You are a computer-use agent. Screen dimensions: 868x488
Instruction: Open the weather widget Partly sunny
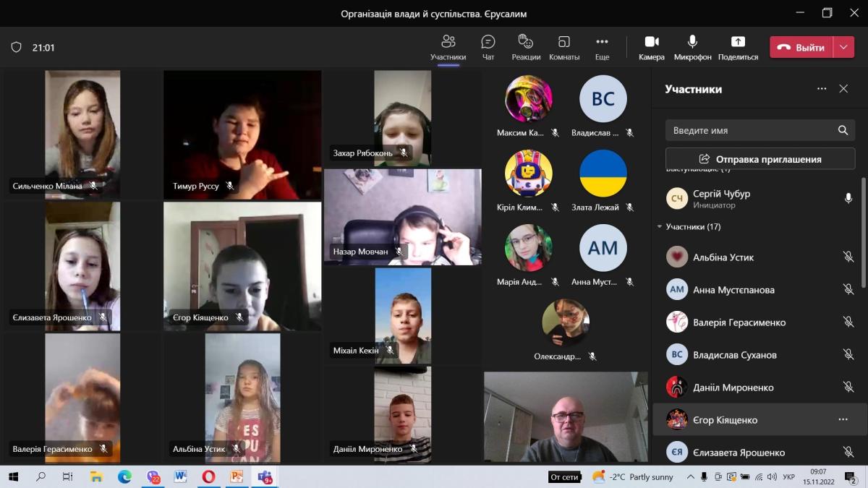[633, 477]
